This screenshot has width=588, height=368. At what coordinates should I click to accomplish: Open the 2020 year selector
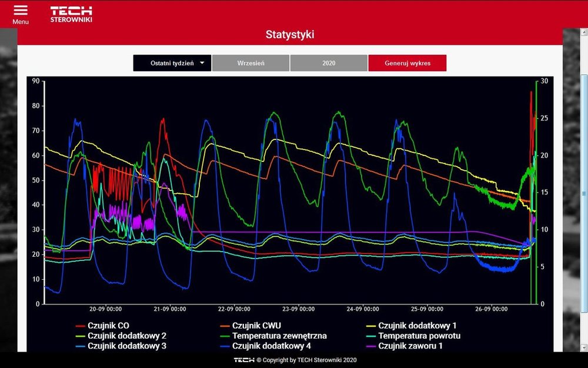(x=329, y=63)
